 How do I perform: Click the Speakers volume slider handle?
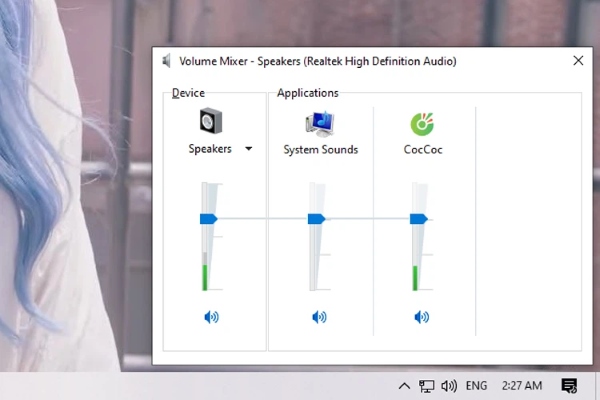click(x=209, y=219)
